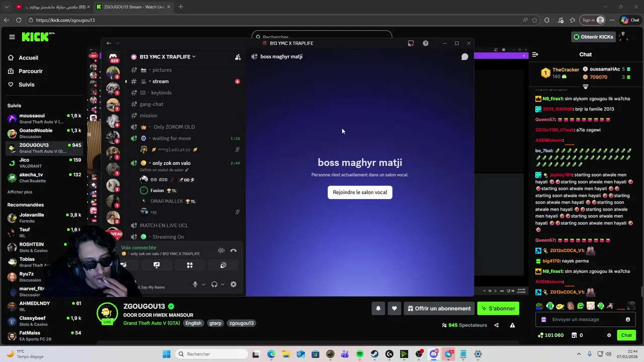This screenshot has width=644, height=362.
Task: Open the Windows Start menu
Action: point(167,354)
